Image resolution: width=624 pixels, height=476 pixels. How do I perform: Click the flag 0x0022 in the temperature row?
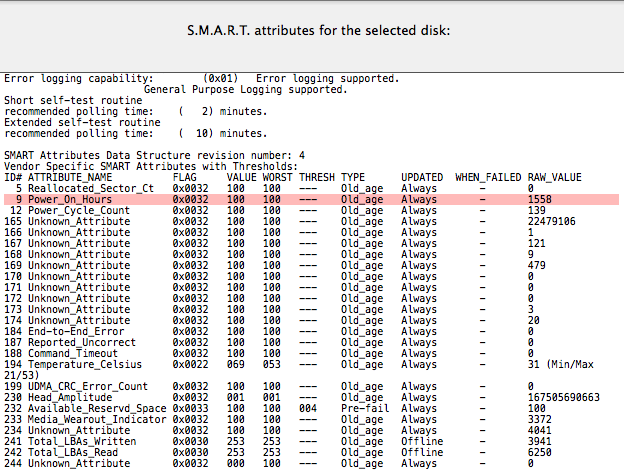(x=190, y=365)
